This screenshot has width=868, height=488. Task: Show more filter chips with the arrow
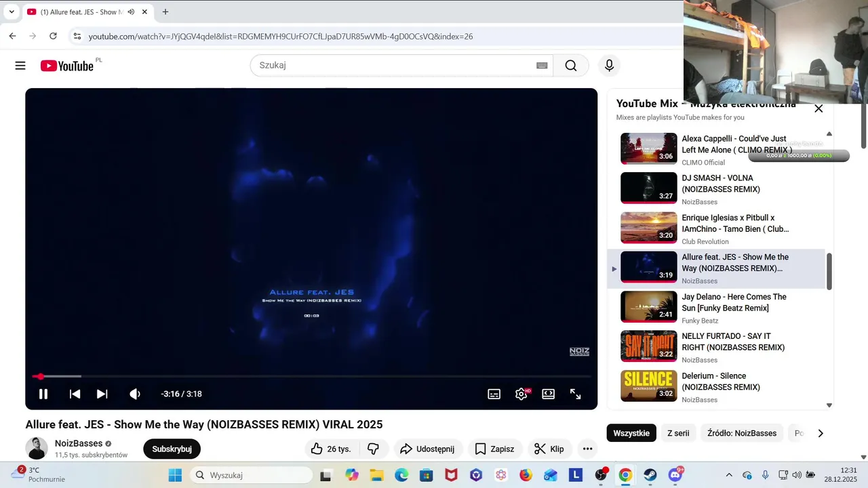pyautogui.click(x=821, y=433)
